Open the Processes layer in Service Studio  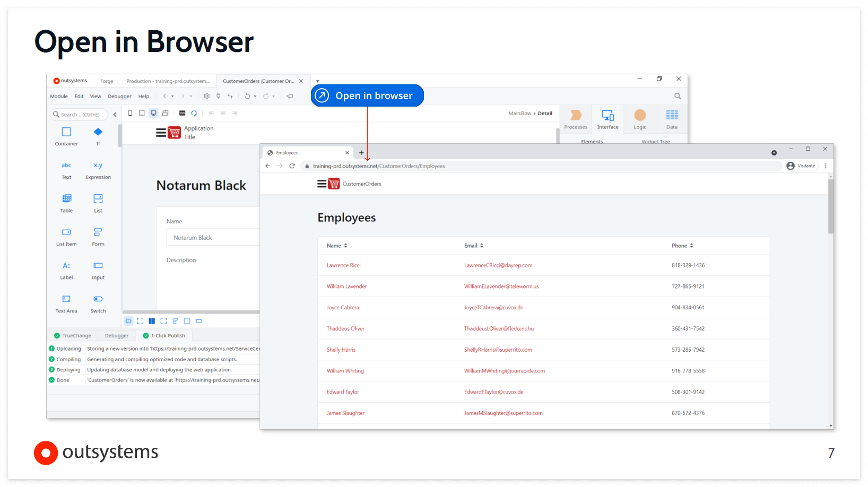(576, 119)
